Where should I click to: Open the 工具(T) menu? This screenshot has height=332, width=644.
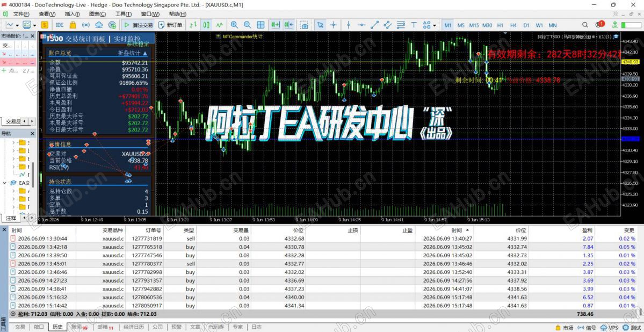(x=123, y=14)
